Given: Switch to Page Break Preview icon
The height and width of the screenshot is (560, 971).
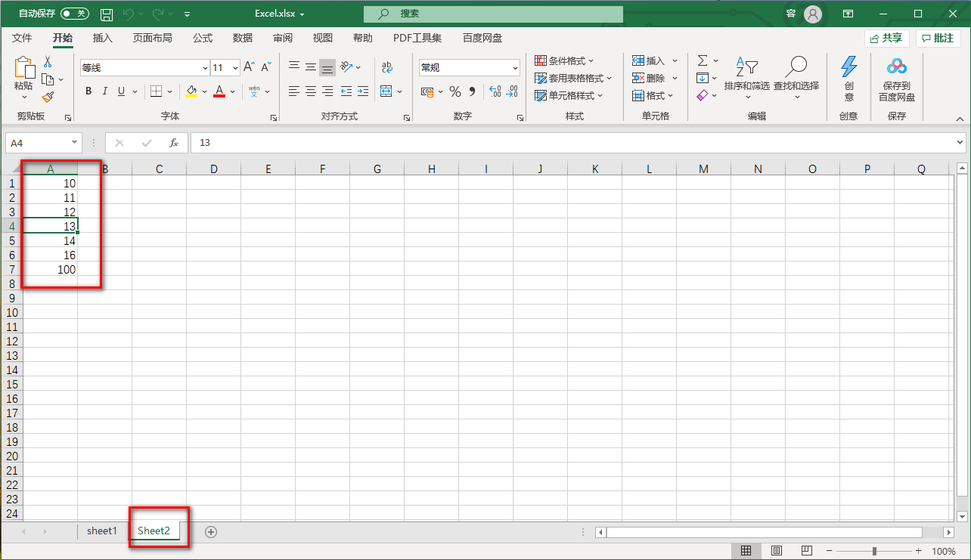Looking at the screenshot, I should [x=806, y=551].
